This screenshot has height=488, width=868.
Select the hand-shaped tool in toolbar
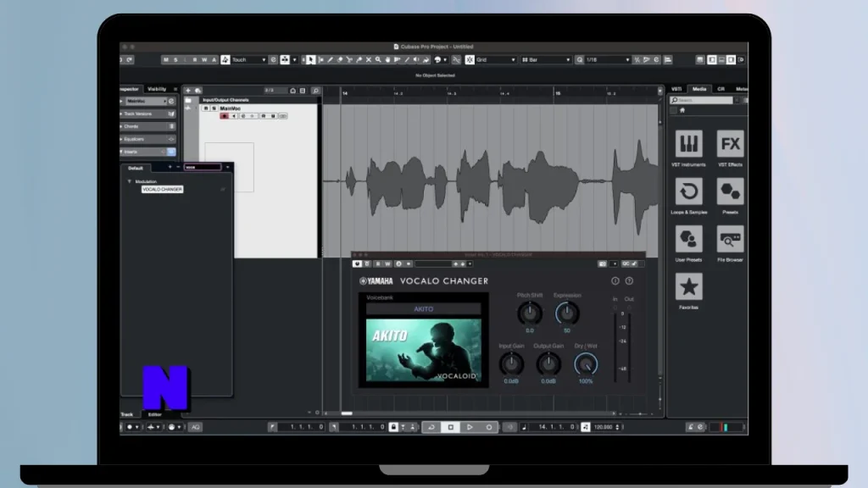tap(387, 60)
